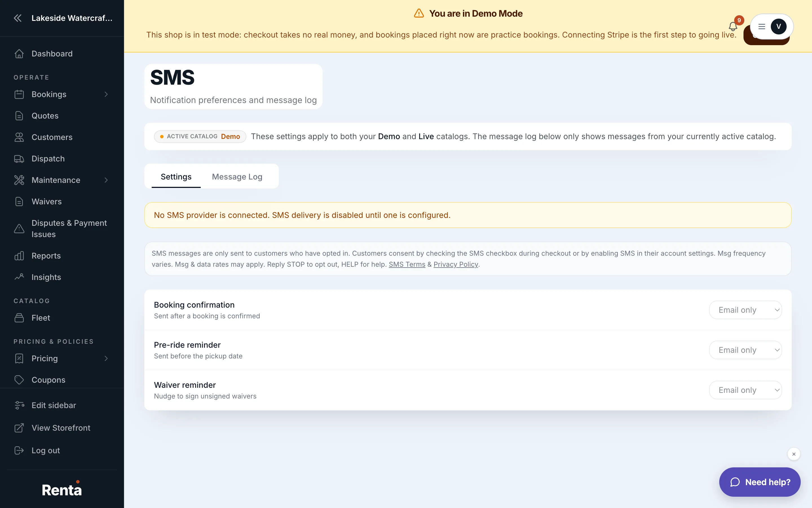Click the Log out icon
This screenshot has width=812, height=508.
(x=19, y=450)
